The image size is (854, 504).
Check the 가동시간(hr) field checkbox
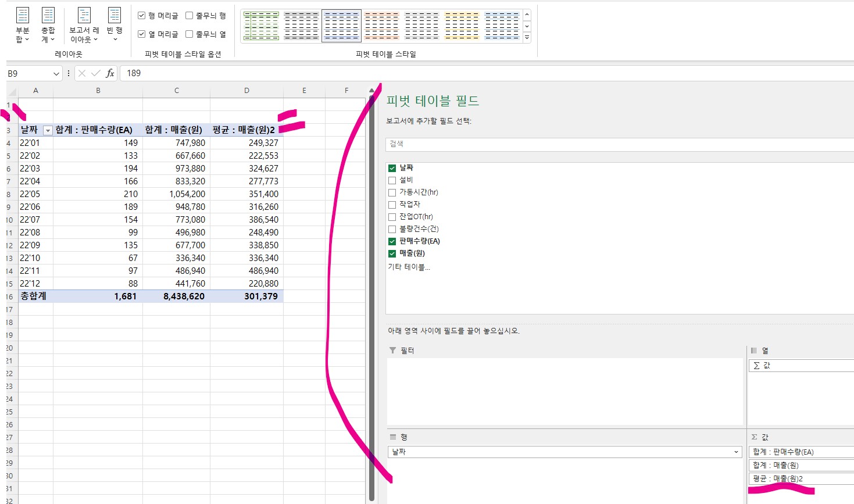click(392, 192)
